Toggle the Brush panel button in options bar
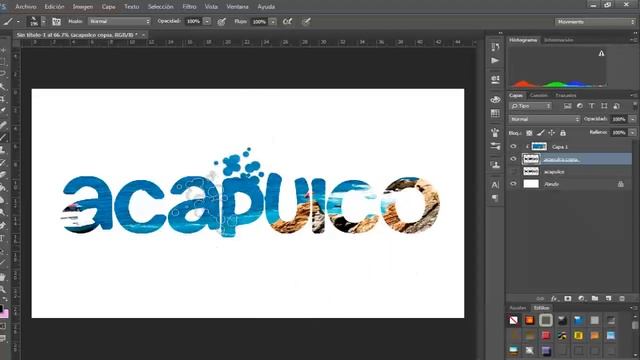This screenshot has height=360, width=640. click(56, 22)
